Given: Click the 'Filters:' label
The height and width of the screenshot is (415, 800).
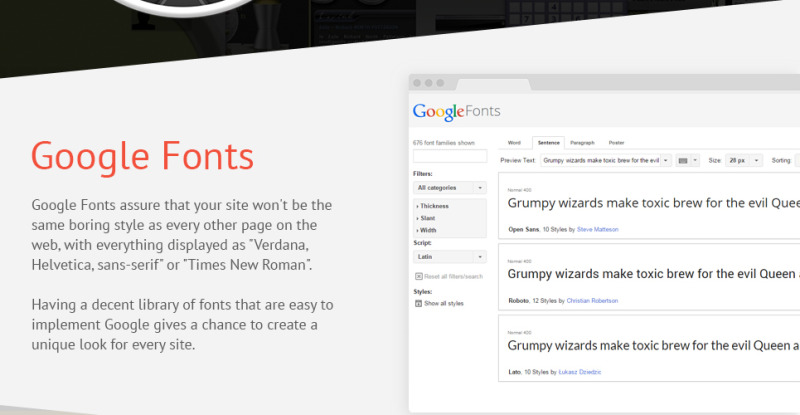Looking at the screenshot, I should 422,174.
